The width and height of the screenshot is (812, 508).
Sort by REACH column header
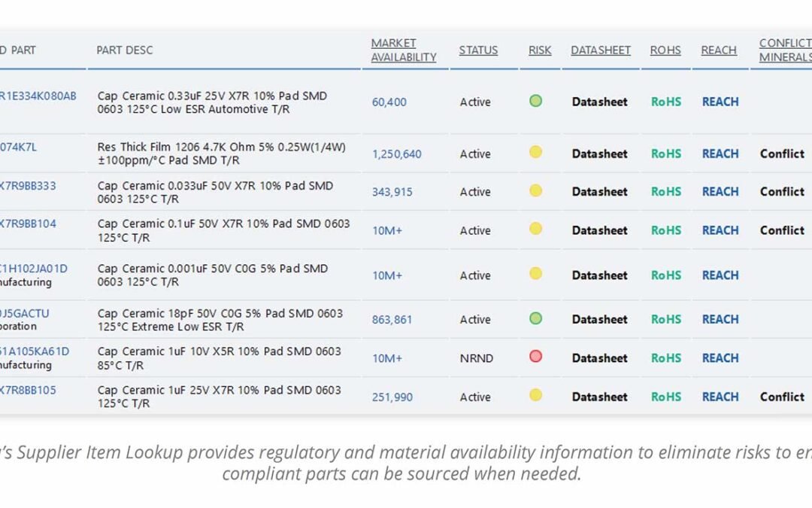pos(719,50)
